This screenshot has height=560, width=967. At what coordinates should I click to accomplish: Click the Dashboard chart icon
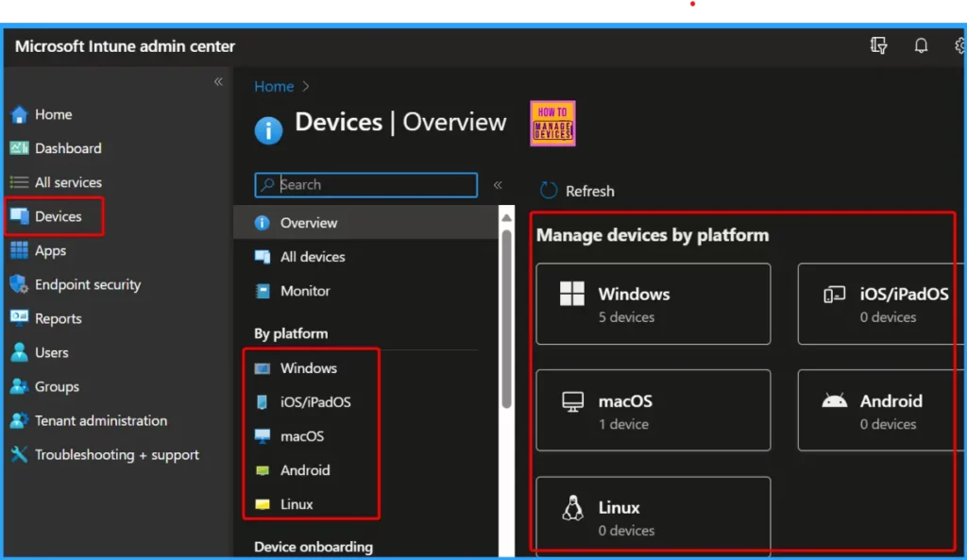19,148
